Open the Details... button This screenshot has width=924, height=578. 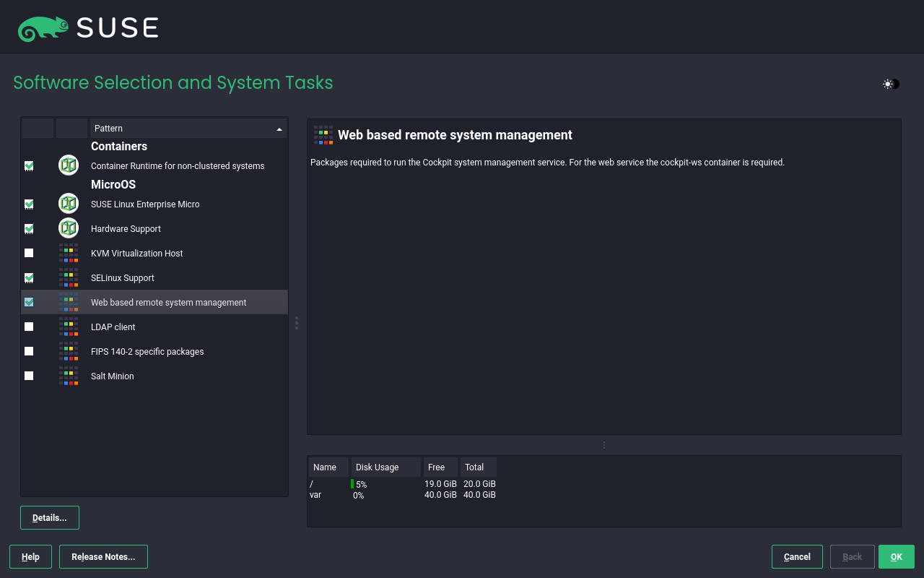click(x=50, y=518)
